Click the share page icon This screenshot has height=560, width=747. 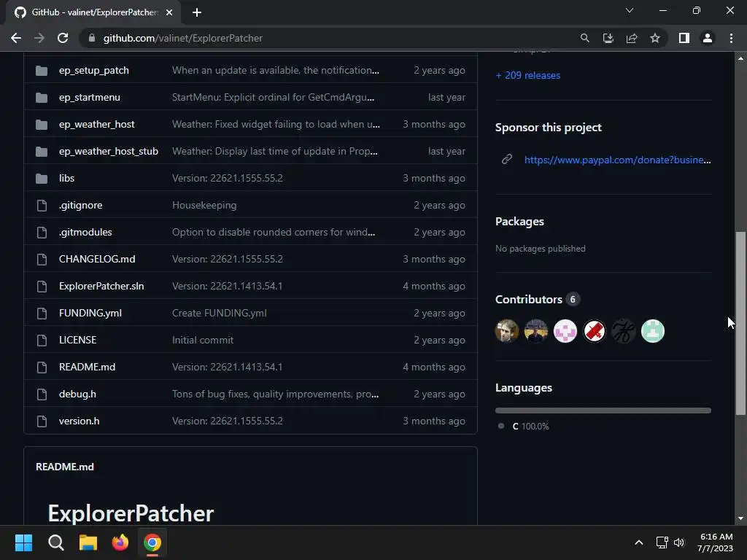pyautogui.click(x=632, y=38)
